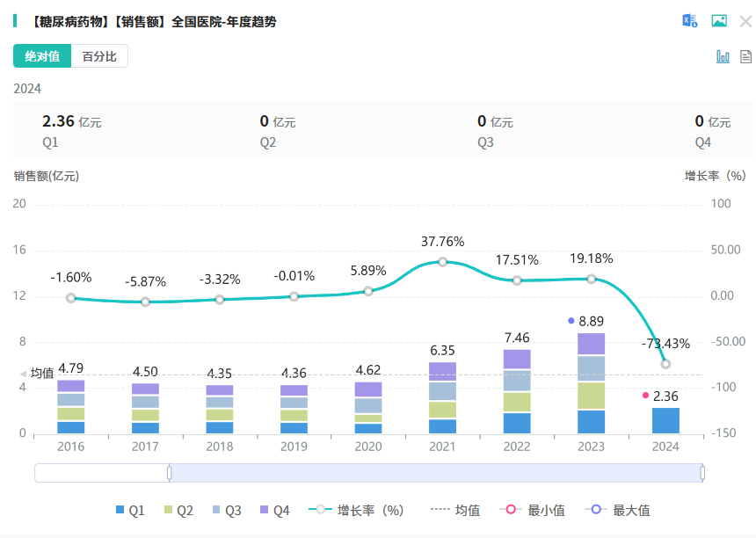
Task: Export chart data to Excel
Action: tap(690, 21)
